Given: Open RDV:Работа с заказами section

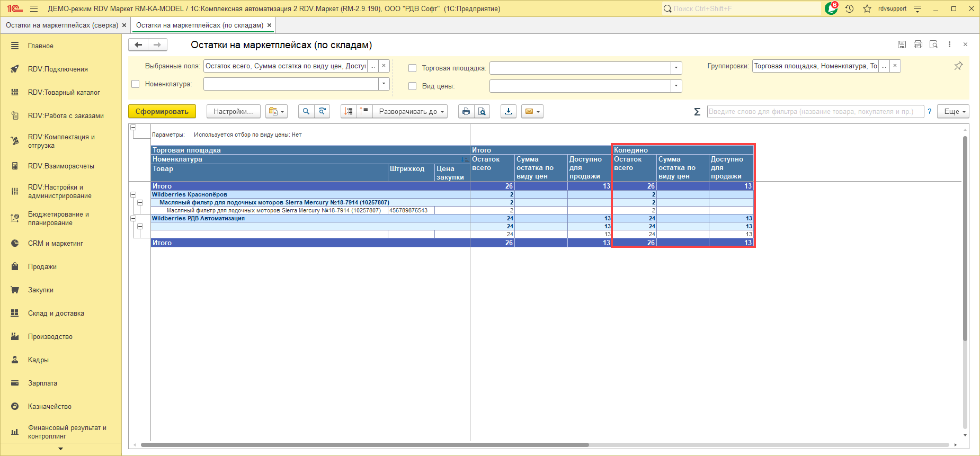Looking at the screenshot, I should pos(66,115).
